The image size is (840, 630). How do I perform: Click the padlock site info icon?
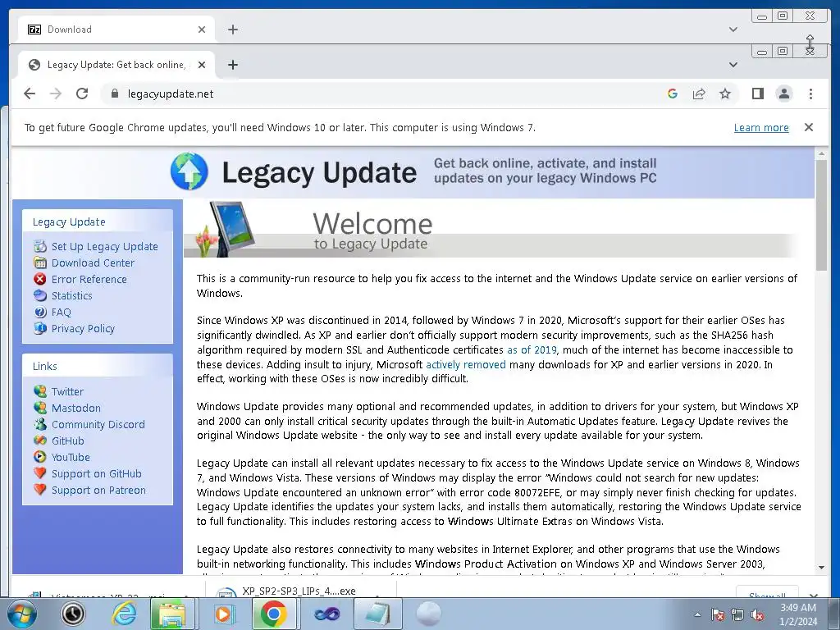click(x=114, y=94)
